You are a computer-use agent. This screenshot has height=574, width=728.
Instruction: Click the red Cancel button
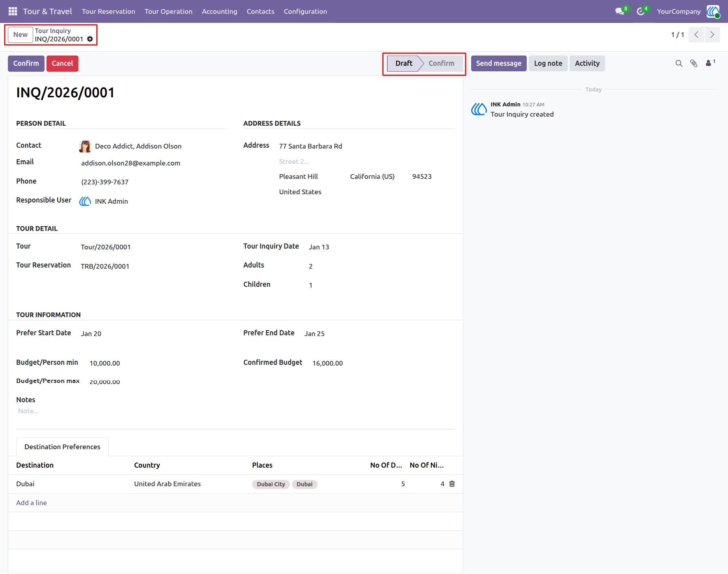62,63
